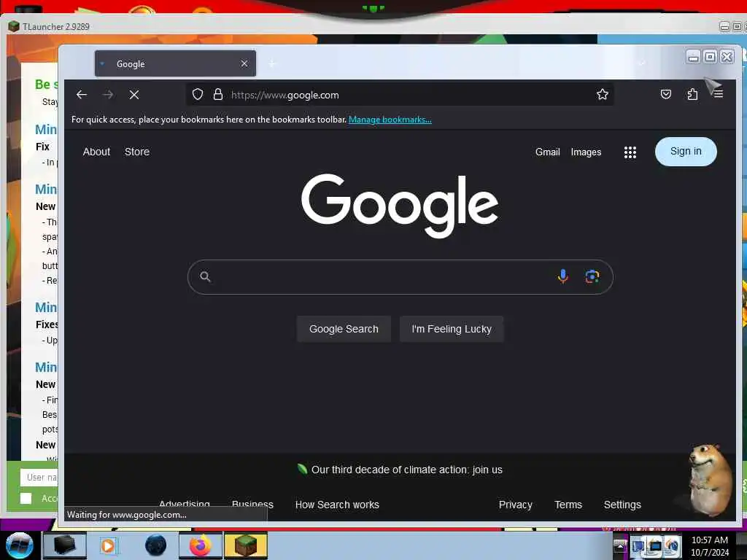Open the Google apps grid
747x560 pixels.
(630, 152)
